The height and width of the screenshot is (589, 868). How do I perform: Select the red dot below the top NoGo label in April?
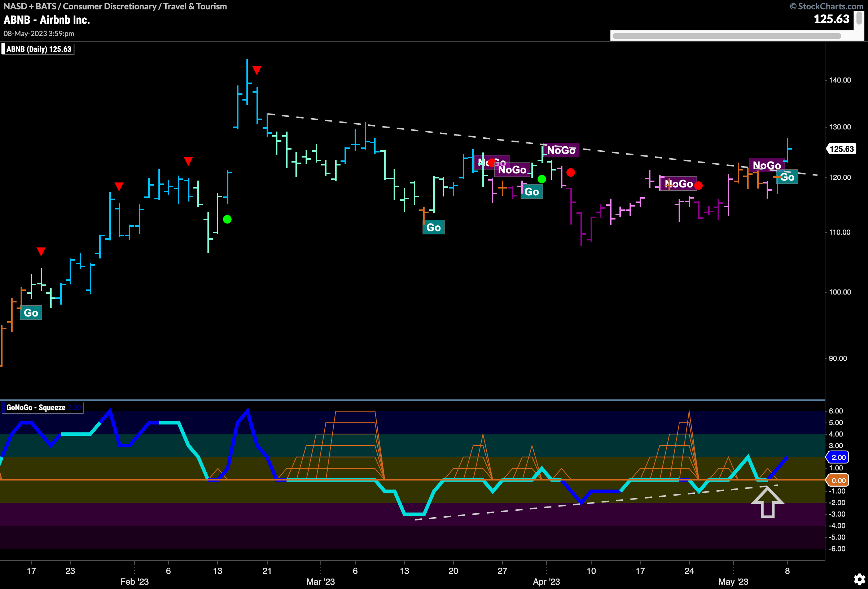click(x=571, y=172)
